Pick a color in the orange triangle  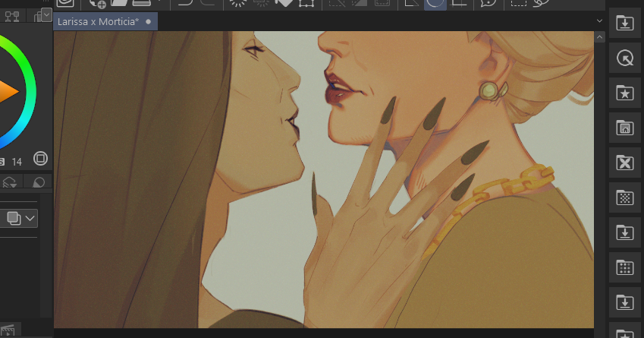click(x=8, y=92)
